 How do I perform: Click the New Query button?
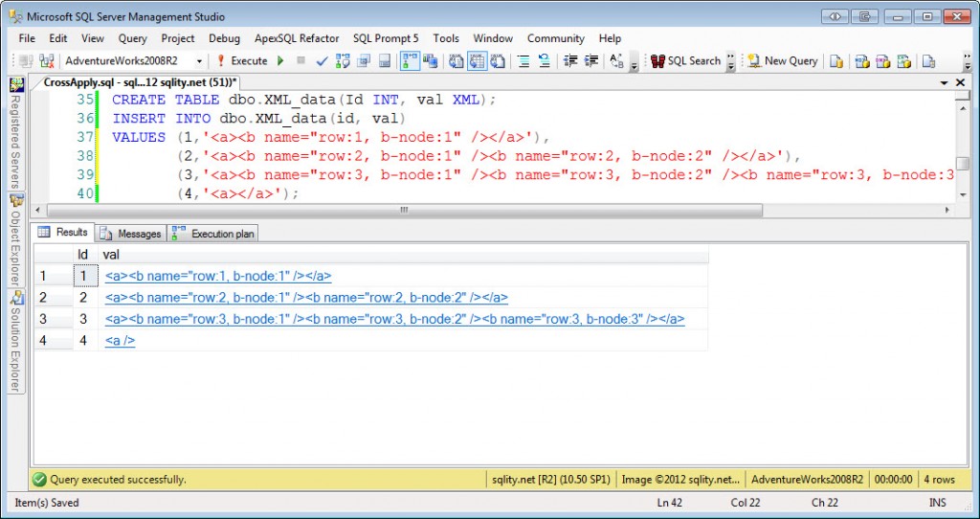pyautogui.click(x=783, y=60)
